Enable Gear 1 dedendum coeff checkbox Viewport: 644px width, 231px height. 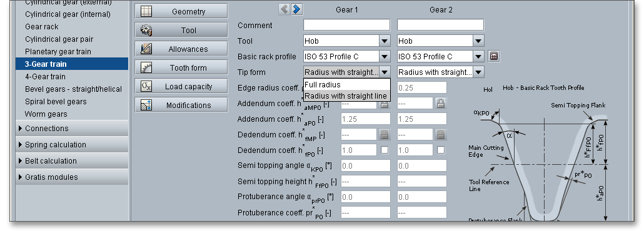pos(385,150)
